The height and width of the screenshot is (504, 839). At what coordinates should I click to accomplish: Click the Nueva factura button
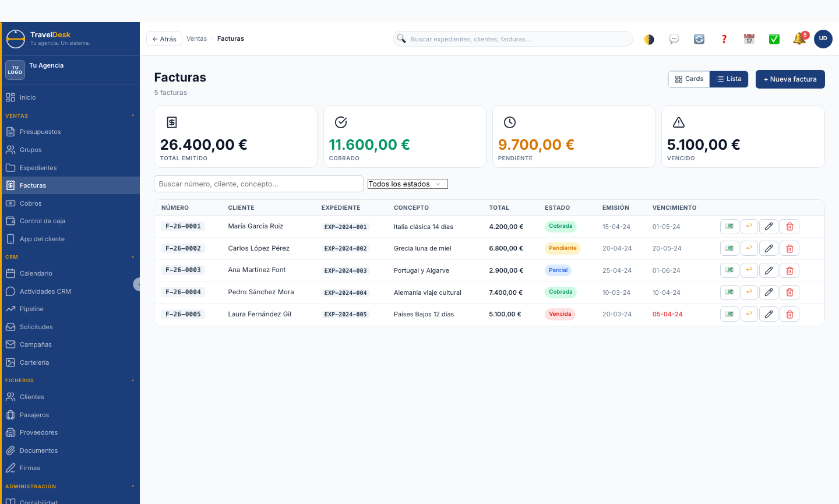click(x=790, y=79)
